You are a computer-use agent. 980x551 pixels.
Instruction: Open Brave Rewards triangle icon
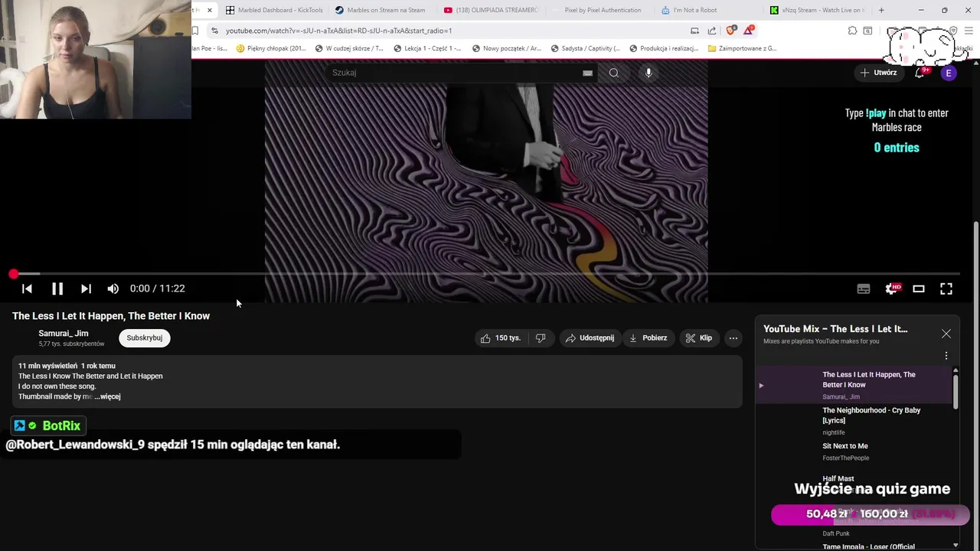point(749,31)
